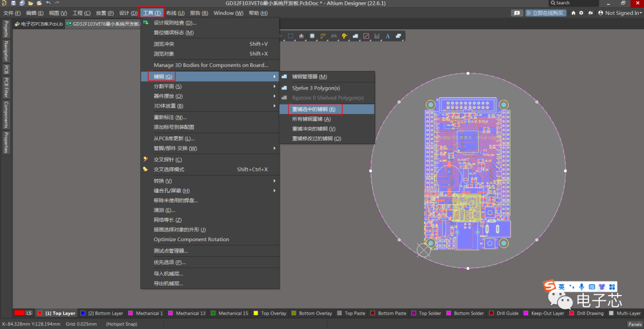Select the rectangle selection tool in active bar
This screenshot has height=329, width=644.
tap(291, 36)
